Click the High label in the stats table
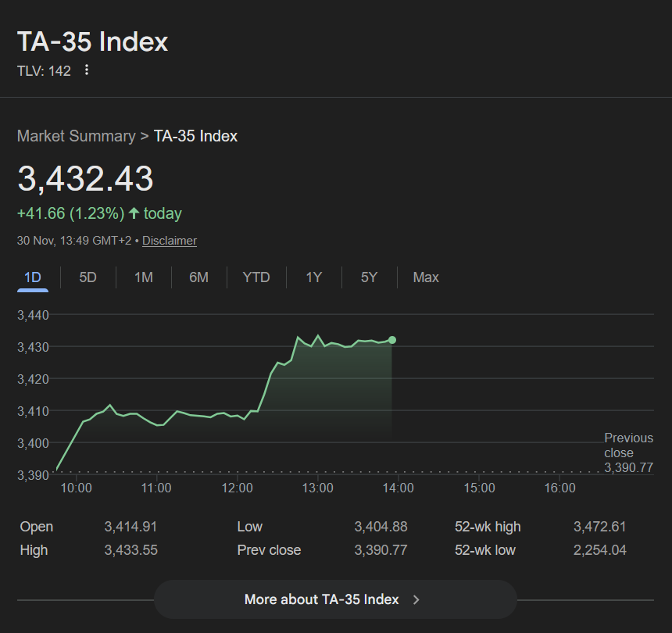 tap(34, 550)
